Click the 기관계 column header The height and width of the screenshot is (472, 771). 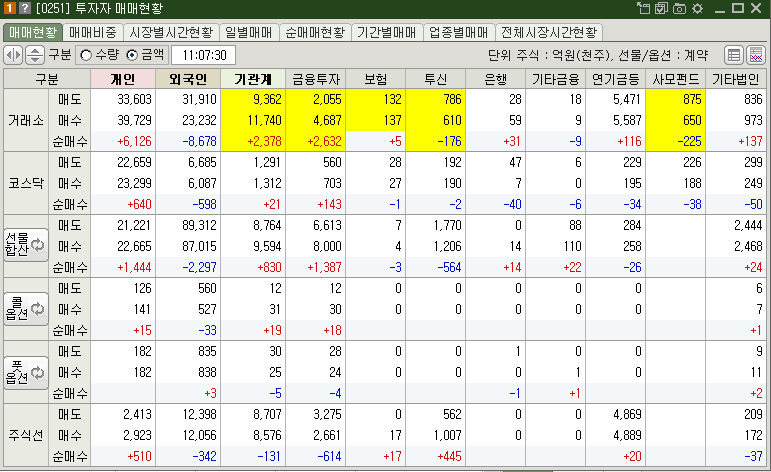(x=253, y=79)
